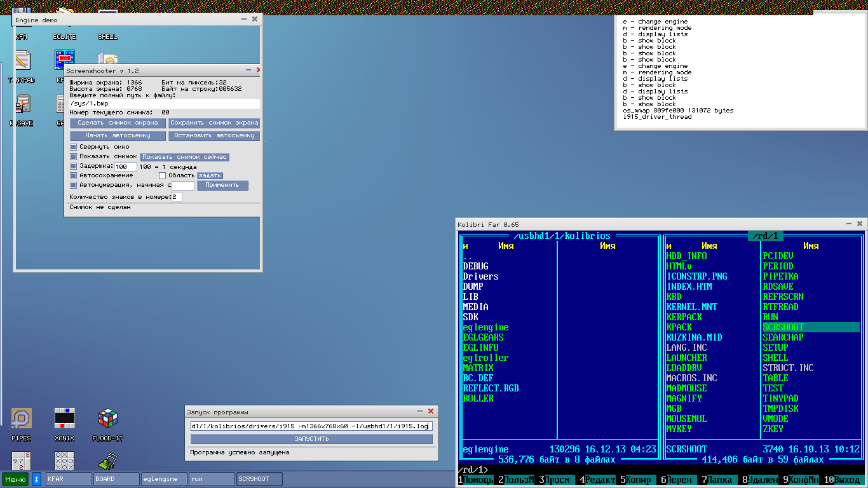The height and width of the screenshot is (488, 868).
Task: Open the FLOOD-IT cube icon
Action: click(x=107, y=419)
